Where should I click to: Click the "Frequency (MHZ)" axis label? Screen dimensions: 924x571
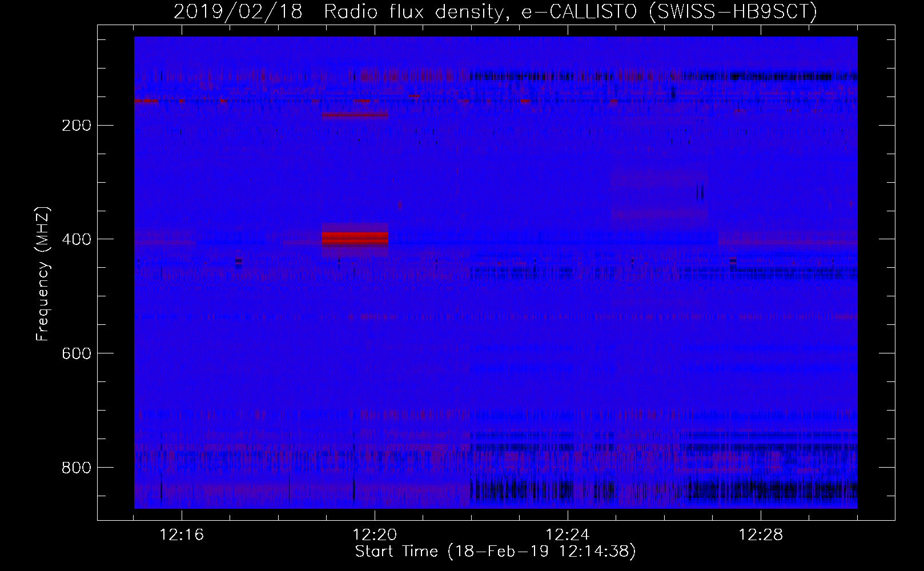click(x=42, y=274)
